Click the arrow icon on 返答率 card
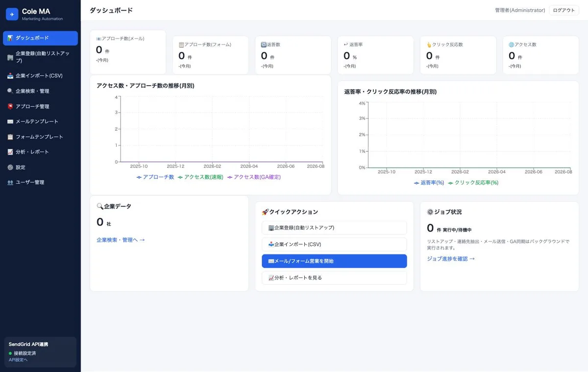 pos(346,45)
